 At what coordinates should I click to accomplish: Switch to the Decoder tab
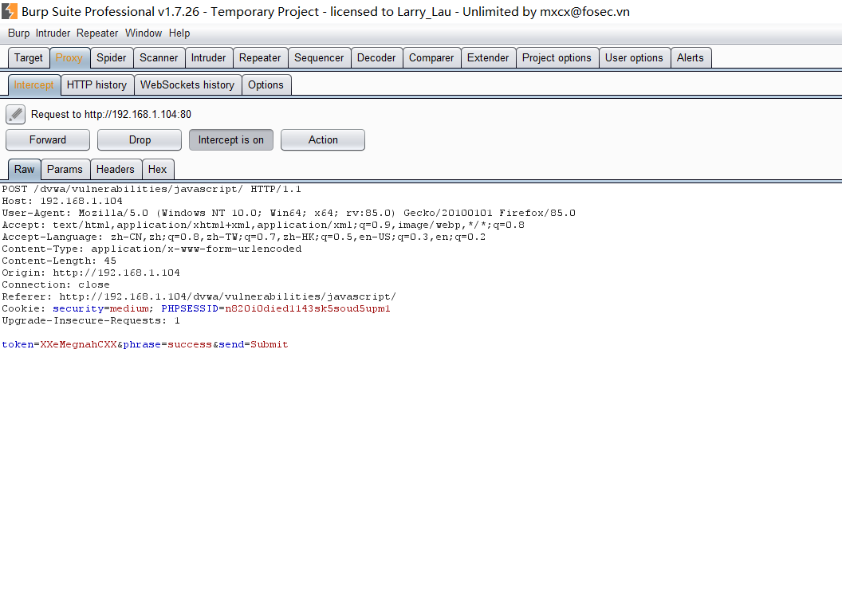click(x=376, y=57)
